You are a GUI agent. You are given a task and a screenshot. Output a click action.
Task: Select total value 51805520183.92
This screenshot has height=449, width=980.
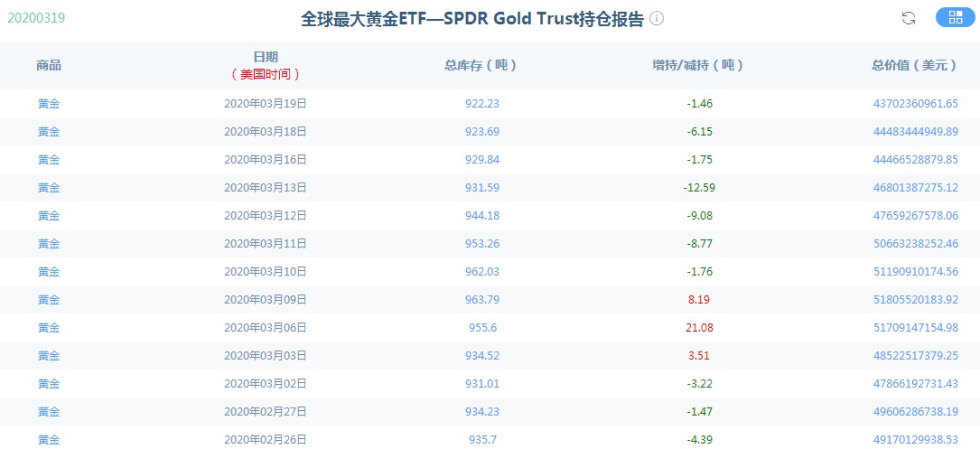916,300
